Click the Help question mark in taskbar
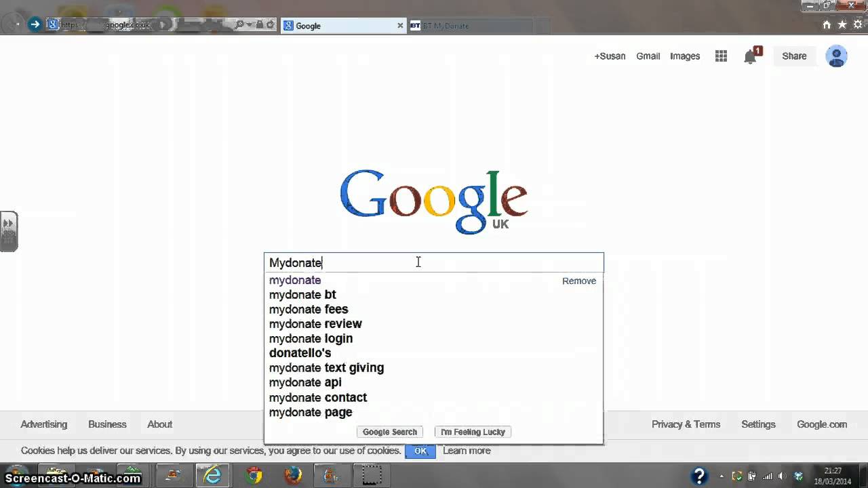The height and width of the screenshot is (488, 868). click(x=699, y=475)
